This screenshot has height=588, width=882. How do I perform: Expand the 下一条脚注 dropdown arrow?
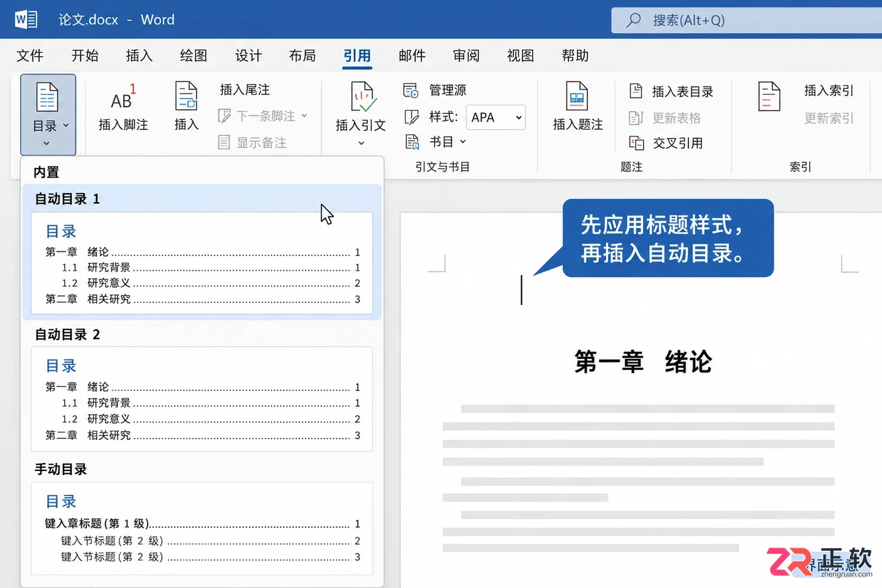304,116
